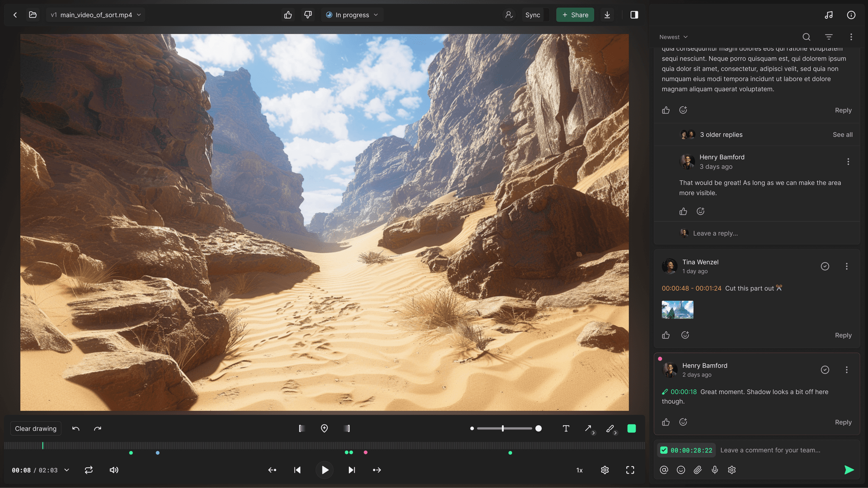Jump to the 00:00:18 timestamp
The height and width of the screenshot is (488, 868).
tap(683, 392)
